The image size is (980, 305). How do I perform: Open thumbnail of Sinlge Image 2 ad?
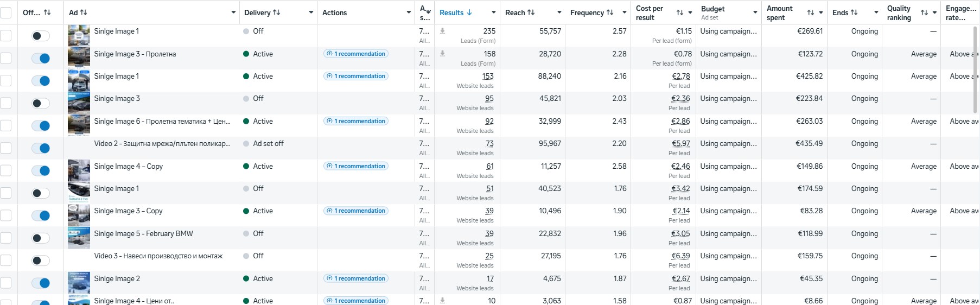(x=79, y=283)
